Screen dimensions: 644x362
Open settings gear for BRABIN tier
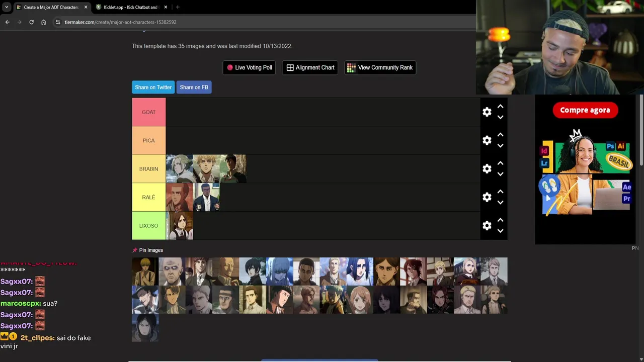coord(487,169)
